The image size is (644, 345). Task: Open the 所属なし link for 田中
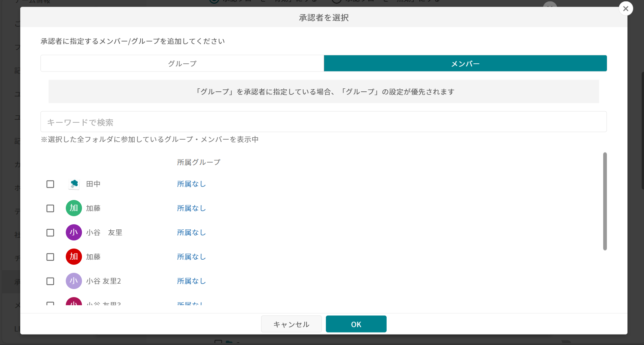click(191, 184)
